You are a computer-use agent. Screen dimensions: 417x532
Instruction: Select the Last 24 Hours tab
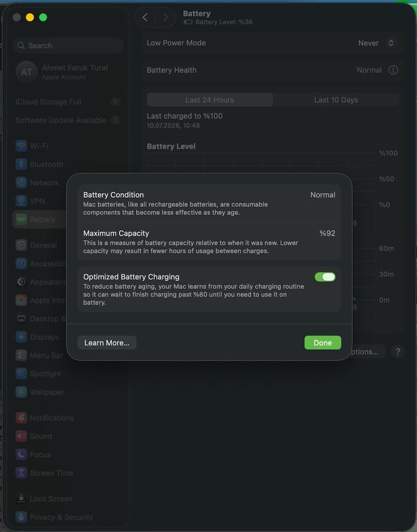210,100
